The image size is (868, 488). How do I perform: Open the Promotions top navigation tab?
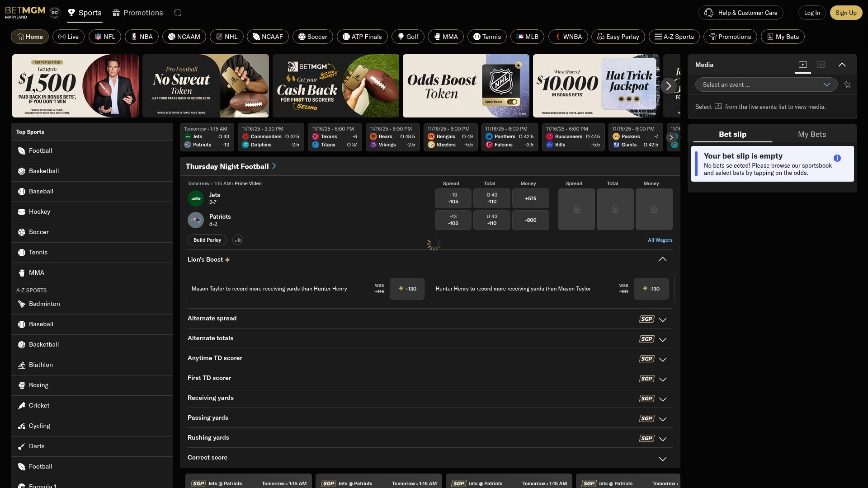click(138, 13)
